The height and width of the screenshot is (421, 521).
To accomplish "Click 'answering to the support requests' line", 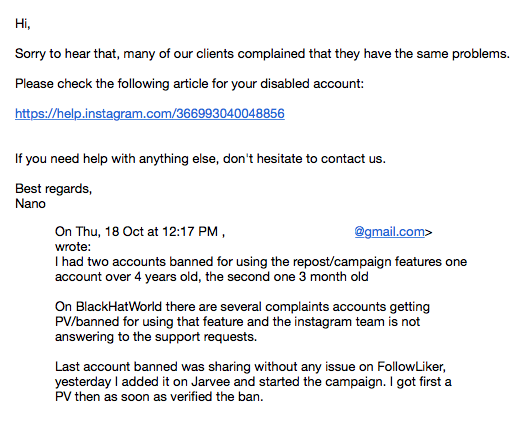I will coord(156,337).
